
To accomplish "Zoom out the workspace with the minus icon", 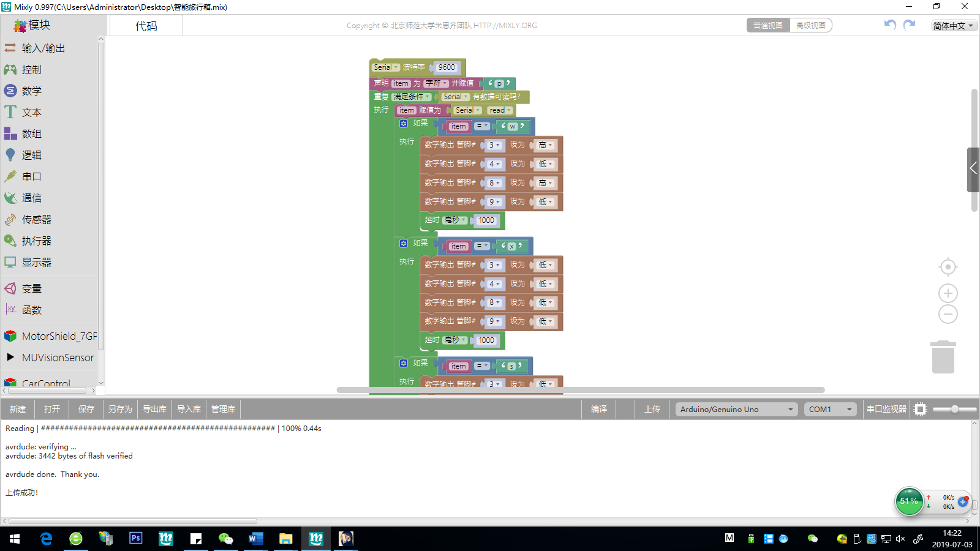I will coord(948,315).
